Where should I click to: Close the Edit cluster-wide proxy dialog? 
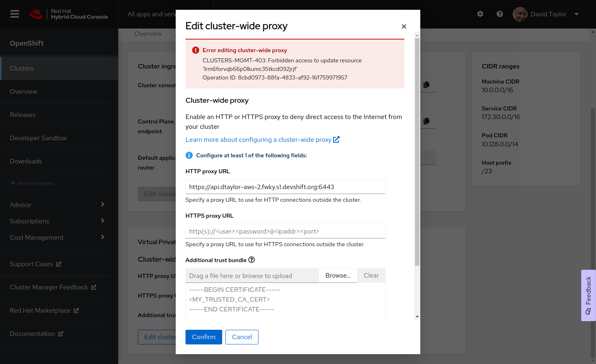point(404,26)
